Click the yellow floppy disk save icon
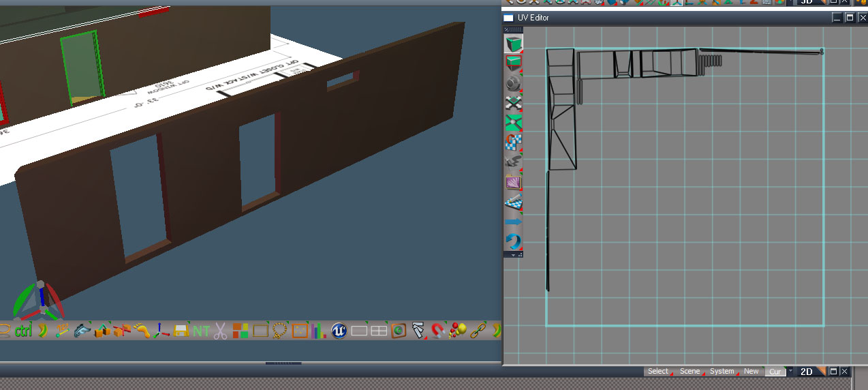 click(x=181, y=331)
